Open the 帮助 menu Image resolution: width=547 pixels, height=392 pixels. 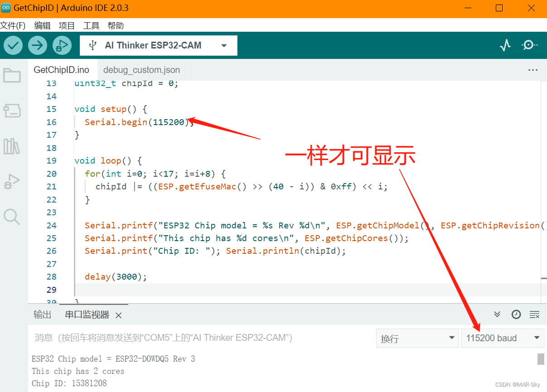coord(116,25)
